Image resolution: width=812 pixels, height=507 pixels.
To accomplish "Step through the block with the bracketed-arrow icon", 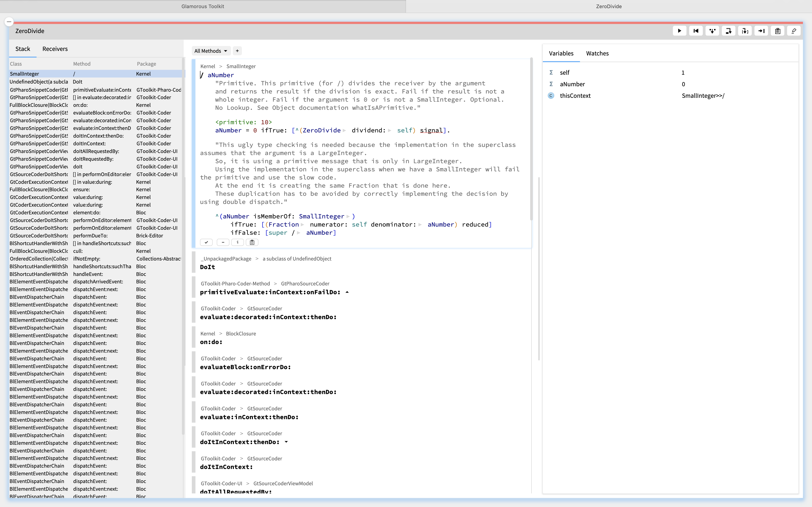I will click(x=744, y=31).
